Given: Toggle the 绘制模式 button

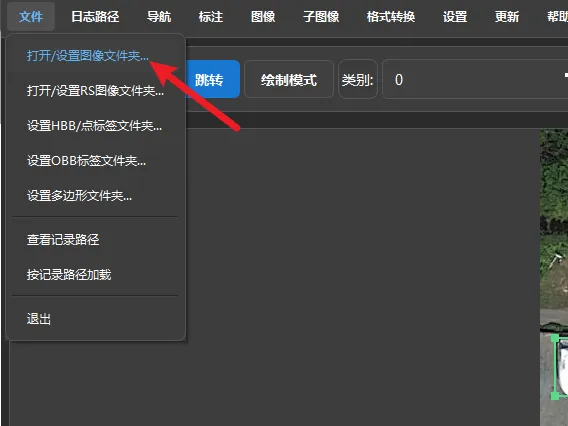Looking at the screenshot, I should (289, 79).
